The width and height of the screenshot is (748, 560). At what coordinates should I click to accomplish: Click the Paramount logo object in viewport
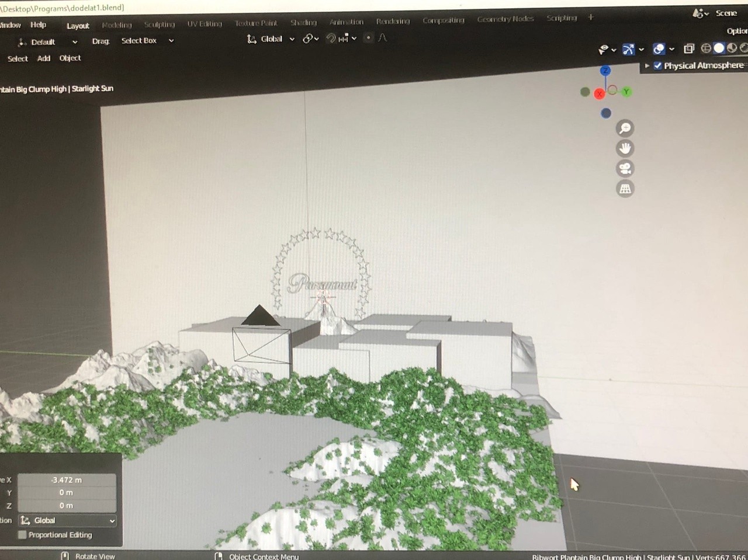click(322, 284)
